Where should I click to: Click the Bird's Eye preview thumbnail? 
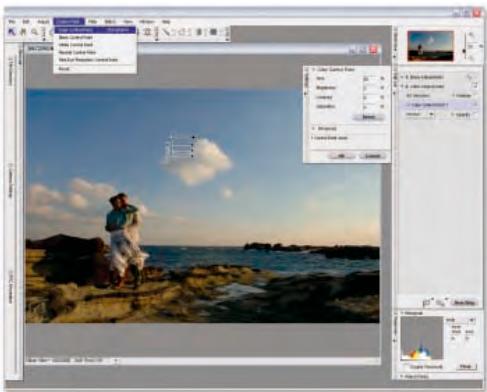click(430, 46)
